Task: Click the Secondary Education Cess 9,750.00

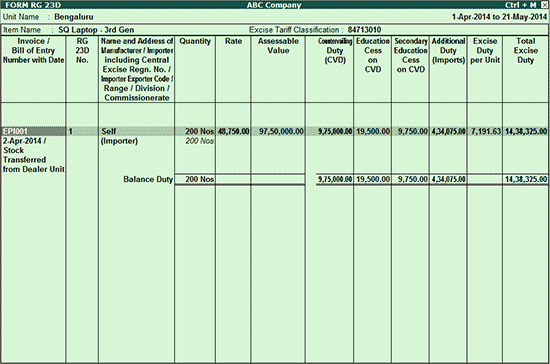Action: [x=412, y=131]
